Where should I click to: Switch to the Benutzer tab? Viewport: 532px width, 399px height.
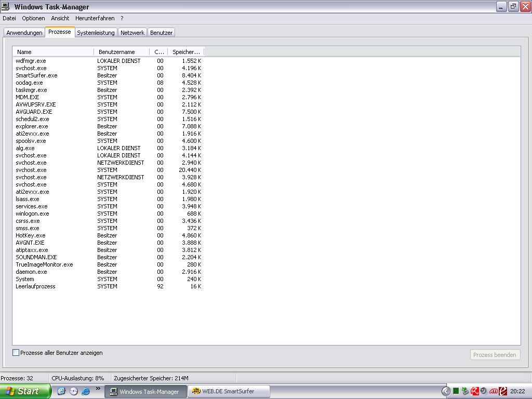[x=161, y=33]
